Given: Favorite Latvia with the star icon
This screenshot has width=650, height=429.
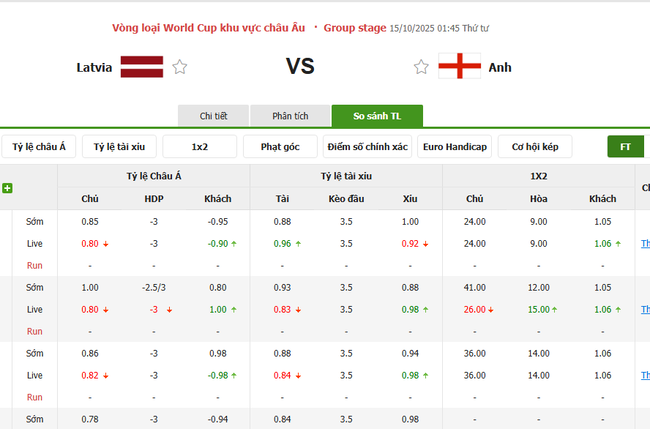Looking at the screenshot, I should [180, 67].
